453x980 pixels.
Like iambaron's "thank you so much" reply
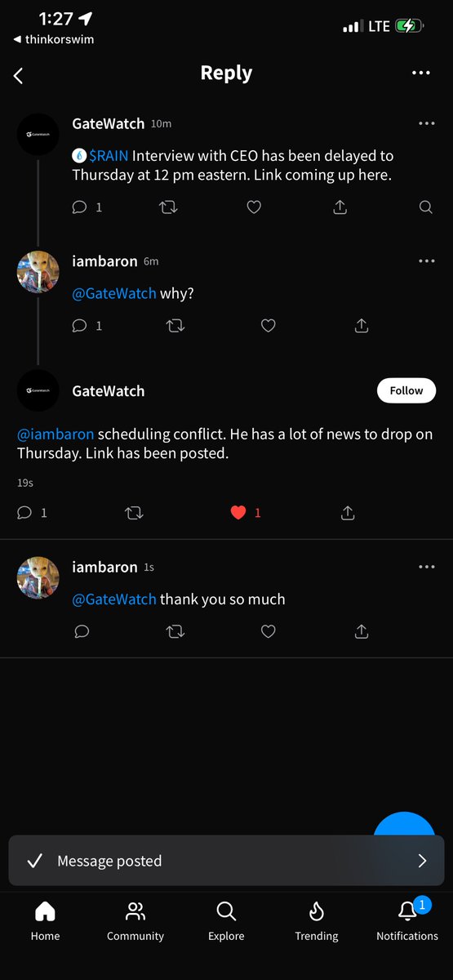(x=268, y=631)
